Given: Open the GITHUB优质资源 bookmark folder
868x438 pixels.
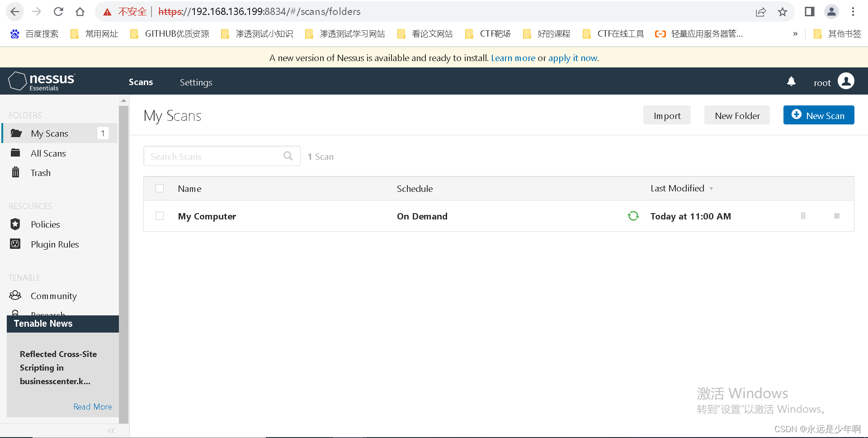Looking at the screenshot, I should click(x=170, y=34).
